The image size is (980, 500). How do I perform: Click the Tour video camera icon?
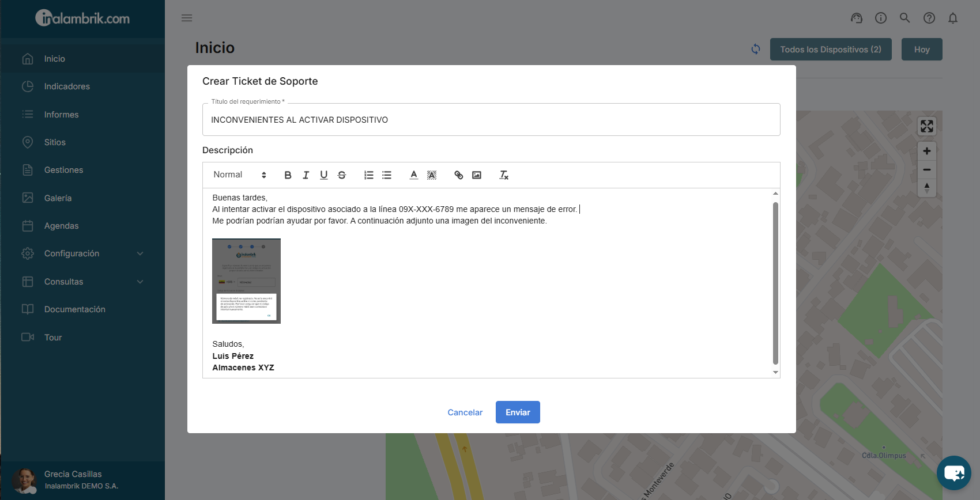[28, 337]
